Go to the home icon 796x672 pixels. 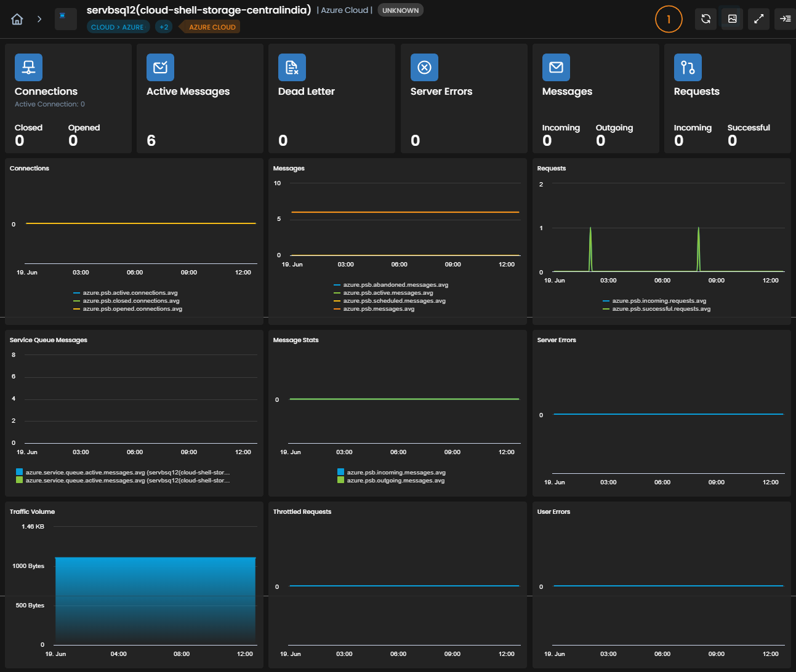[x=17, y=19]
